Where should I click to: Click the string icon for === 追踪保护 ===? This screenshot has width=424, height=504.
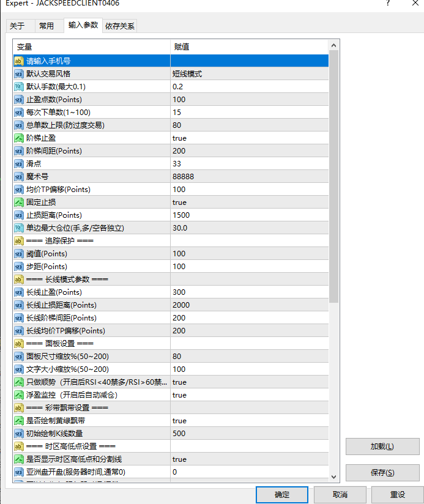coord(18,241)
